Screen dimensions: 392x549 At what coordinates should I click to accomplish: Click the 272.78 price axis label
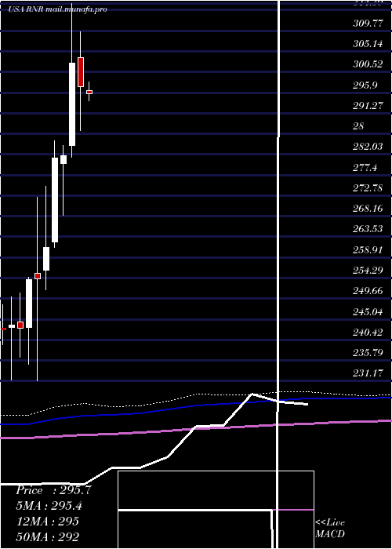coord(368,188)
